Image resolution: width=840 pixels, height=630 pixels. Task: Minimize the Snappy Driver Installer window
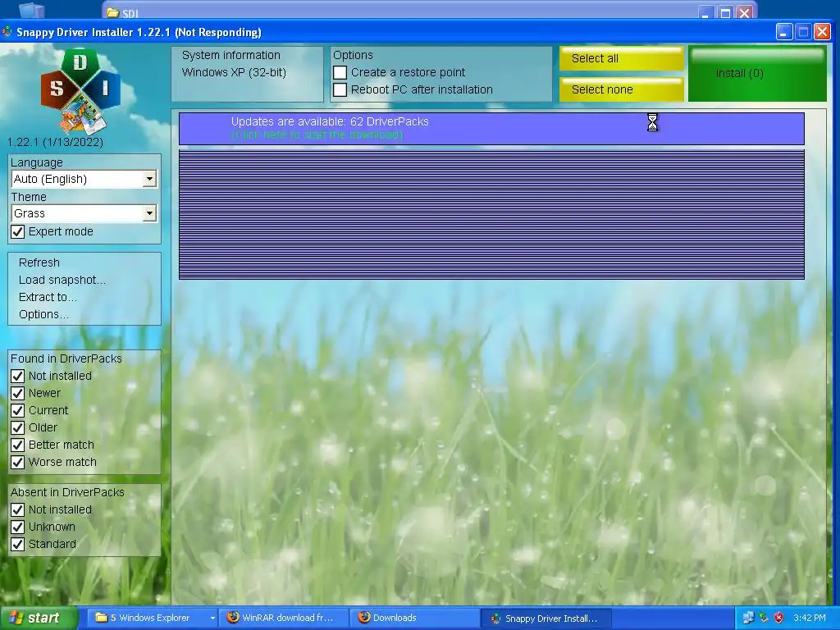point(784,32)
